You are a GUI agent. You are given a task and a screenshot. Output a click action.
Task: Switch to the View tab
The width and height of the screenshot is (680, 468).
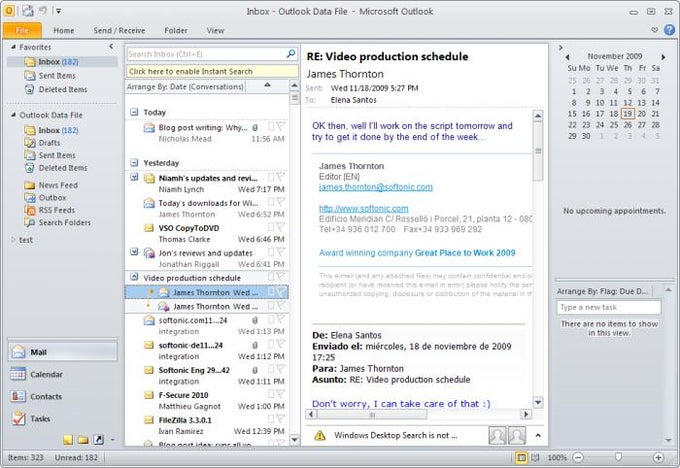(216, 30)
